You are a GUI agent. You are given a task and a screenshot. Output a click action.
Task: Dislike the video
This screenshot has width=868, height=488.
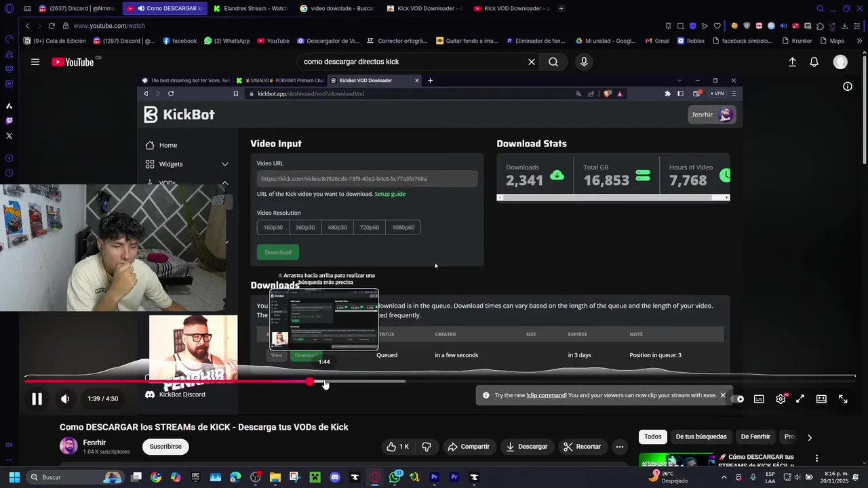point(427,447)
